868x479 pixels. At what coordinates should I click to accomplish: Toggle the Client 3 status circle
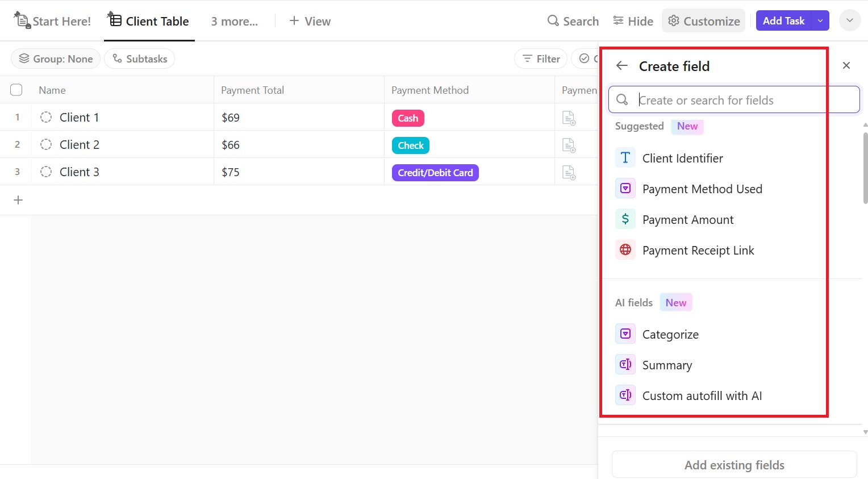coord(46,172)
